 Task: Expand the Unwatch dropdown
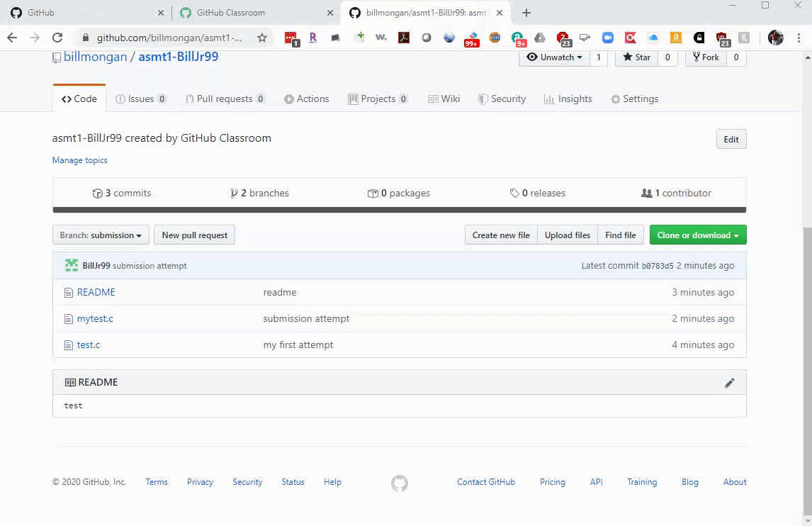554,57
